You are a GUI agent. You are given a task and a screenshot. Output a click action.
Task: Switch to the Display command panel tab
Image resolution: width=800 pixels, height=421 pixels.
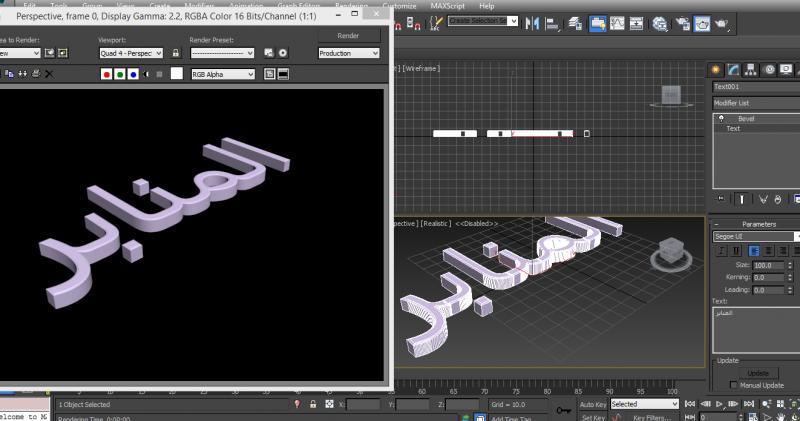786,70
